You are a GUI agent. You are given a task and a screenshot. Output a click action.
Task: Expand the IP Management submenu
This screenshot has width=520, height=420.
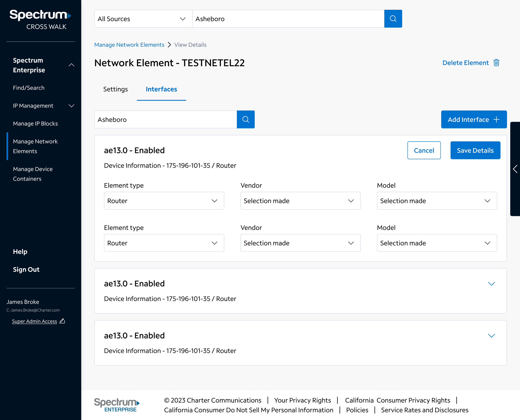coord(71,106)
